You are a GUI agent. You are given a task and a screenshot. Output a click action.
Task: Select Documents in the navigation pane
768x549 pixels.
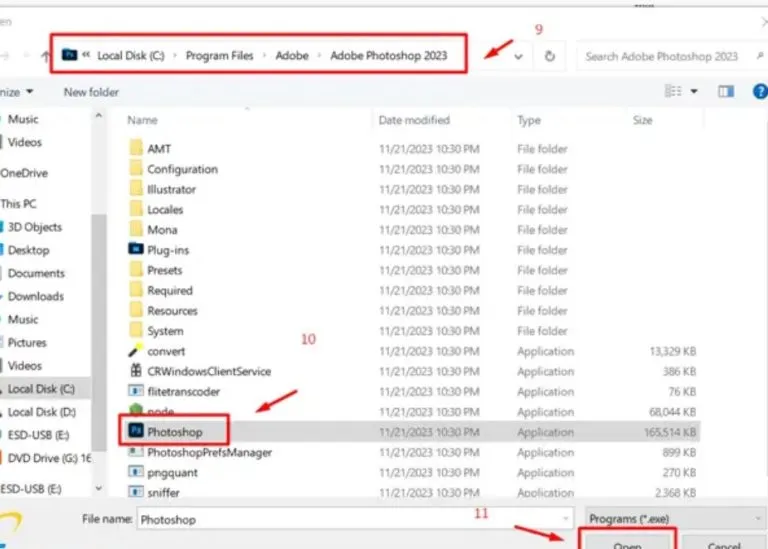(36, 273)
